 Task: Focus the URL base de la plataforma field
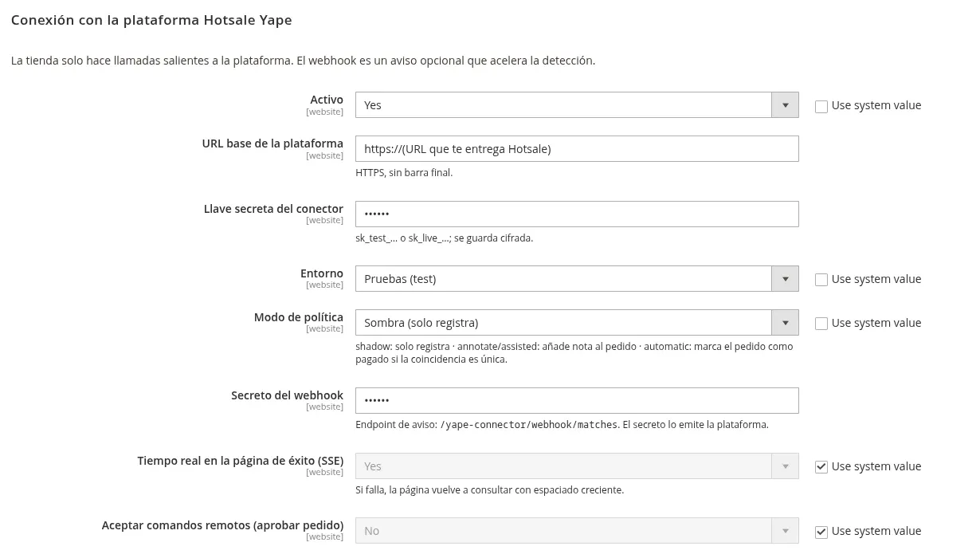click(x=577, y=149)
